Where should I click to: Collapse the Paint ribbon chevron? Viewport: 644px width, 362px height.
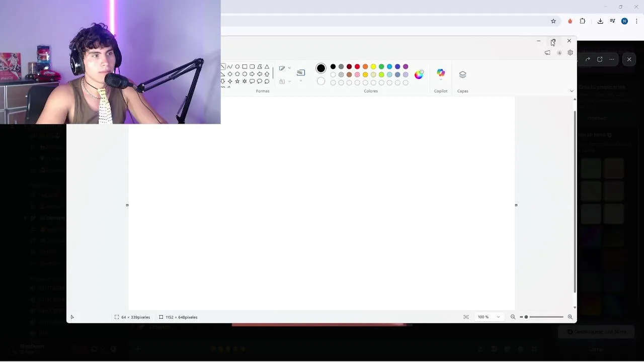click(x=572, y=91)
